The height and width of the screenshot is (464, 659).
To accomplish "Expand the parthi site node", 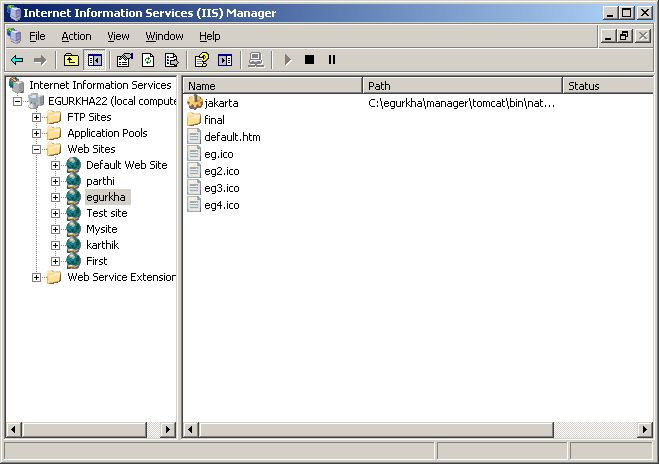I will [55, 181].
